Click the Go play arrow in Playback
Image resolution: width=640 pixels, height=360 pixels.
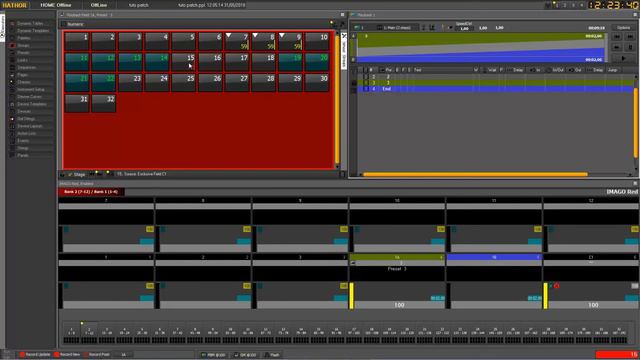(623, 59)
